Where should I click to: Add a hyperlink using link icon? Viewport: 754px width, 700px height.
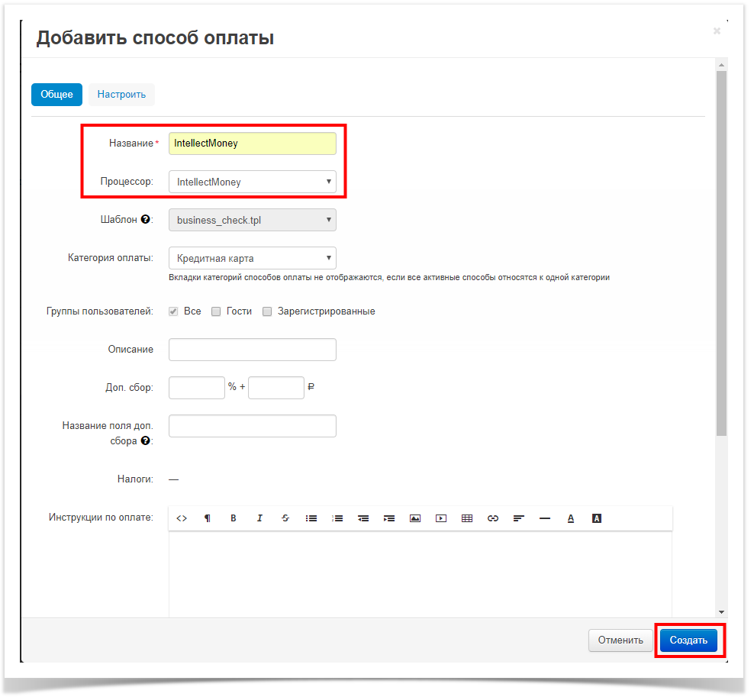point(493,518)
